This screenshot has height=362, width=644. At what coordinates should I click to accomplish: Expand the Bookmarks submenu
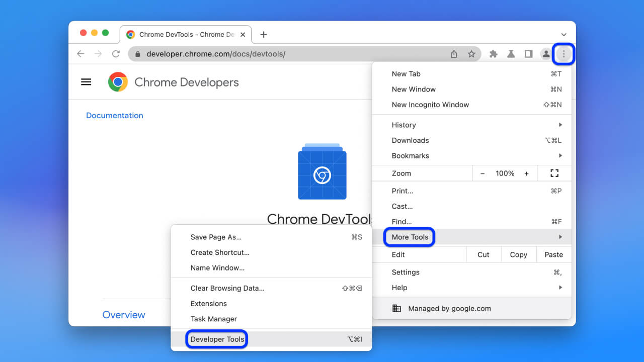pos(472,156)
